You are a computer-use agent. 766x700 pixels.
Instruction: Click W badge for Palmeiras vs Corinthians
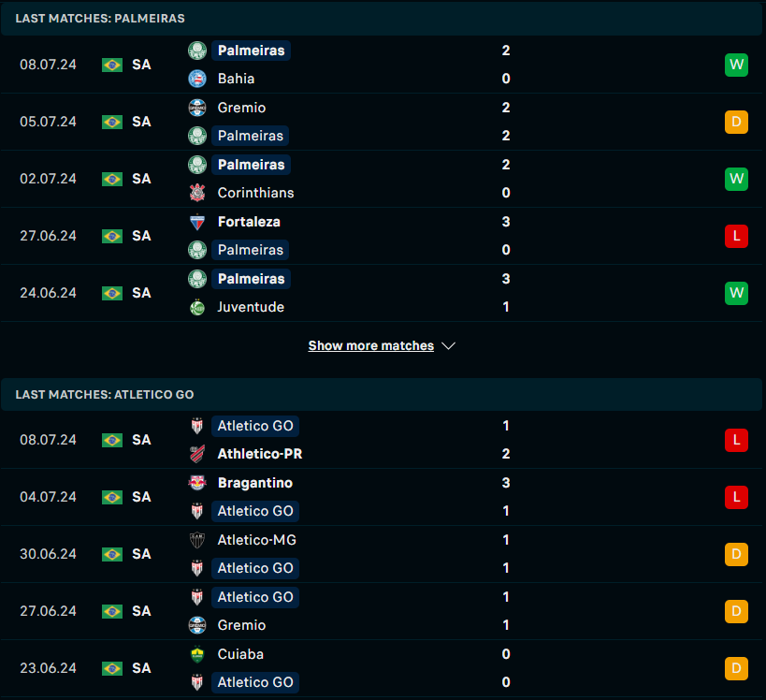click(736, 179)
